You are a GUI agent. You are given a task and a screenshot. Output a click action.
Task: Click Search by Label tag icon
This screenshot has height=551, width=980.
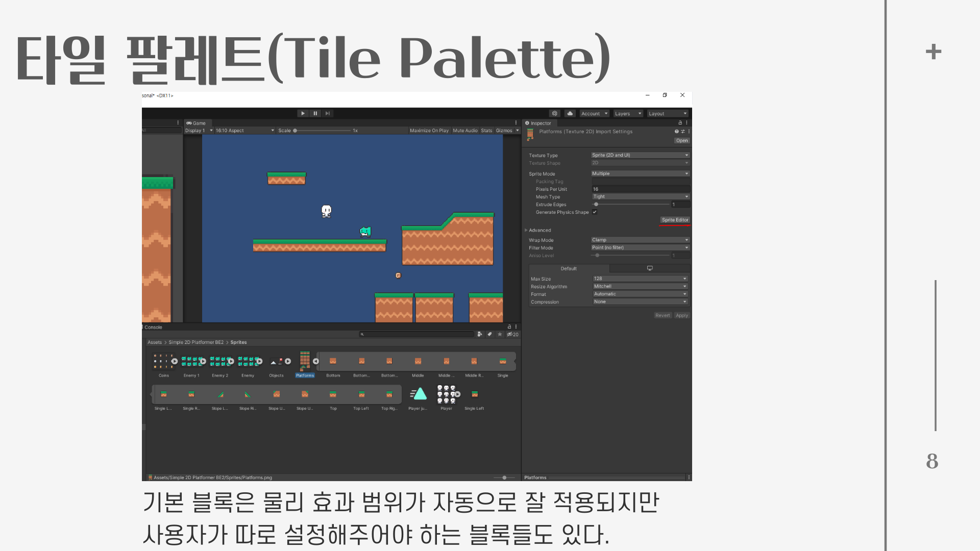[x=489, y=334]
